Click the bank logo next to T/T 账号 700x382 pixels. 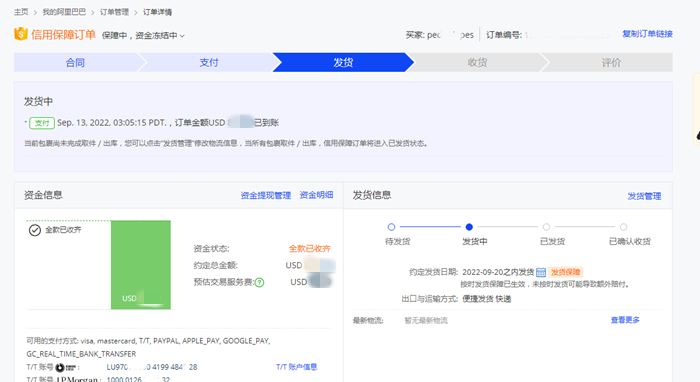point(66,367)
